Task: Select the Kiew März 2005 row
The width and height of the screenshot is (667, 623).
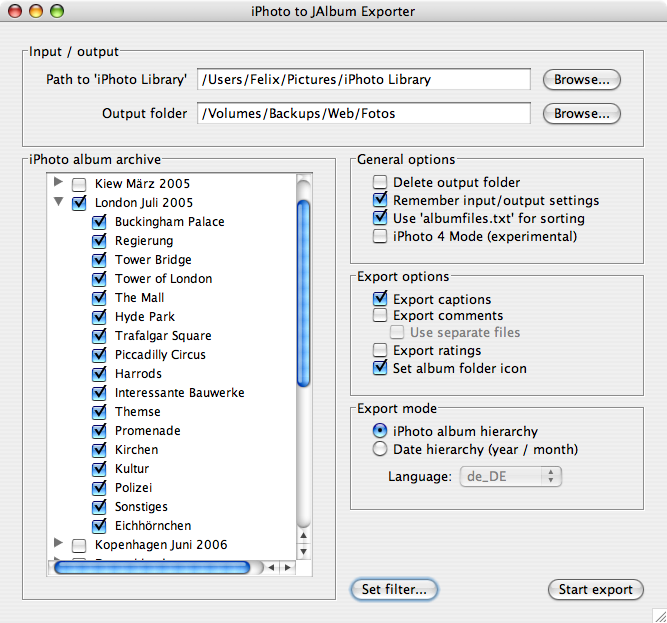Action: point(142,184)
